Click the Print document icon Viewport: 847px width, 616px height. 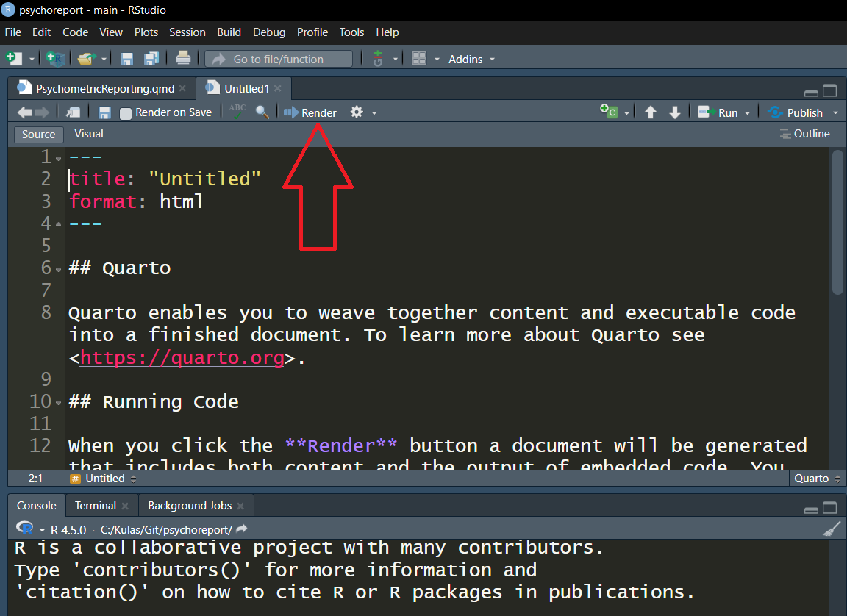pyautogui.click(x=184, y=59)
